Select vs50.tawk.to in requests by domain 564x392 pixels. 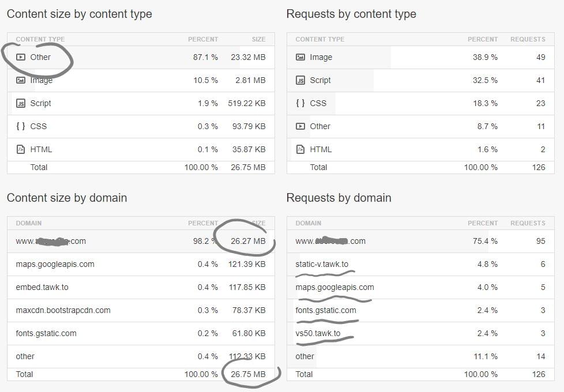[318, 333]
